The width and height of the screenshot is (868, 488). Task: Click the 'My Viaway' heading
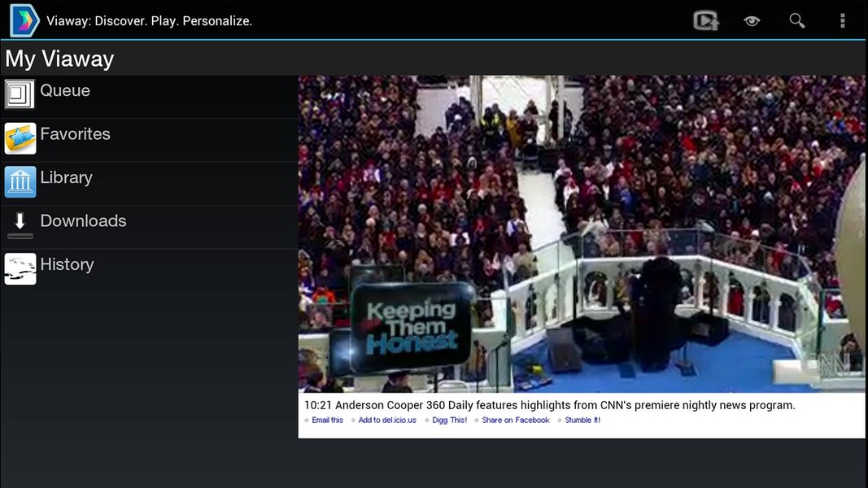coord(59,59)
